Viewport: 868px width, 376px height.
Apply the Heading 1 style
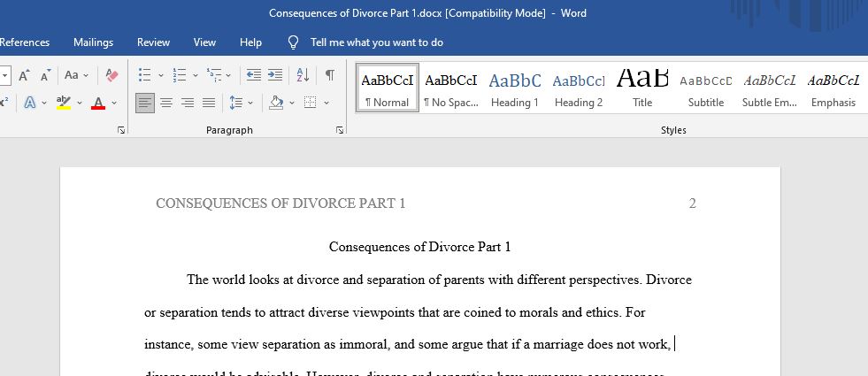click(514, 88)
